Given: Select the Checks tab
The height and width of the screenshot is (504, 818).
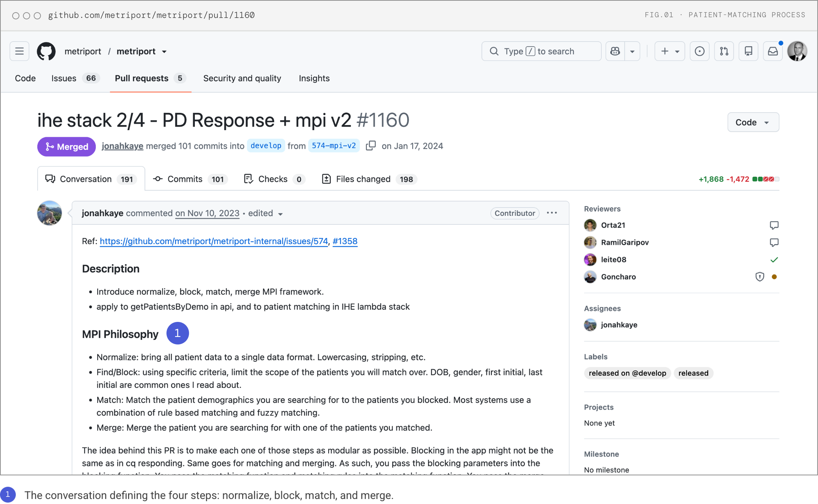Looking at the screenshot, I should pos(274,179).
